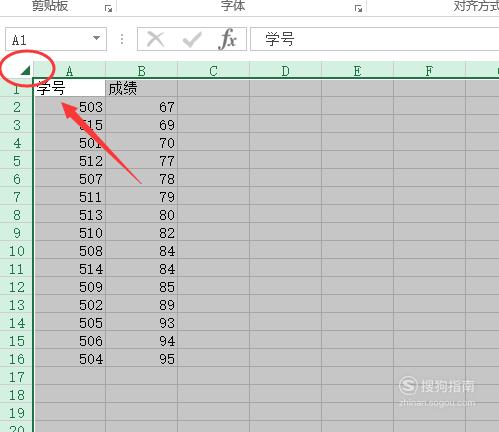Click the cell with score 79
Image resolution: width=499 pixels, height=432 pixels.
[x=141, y=197]
